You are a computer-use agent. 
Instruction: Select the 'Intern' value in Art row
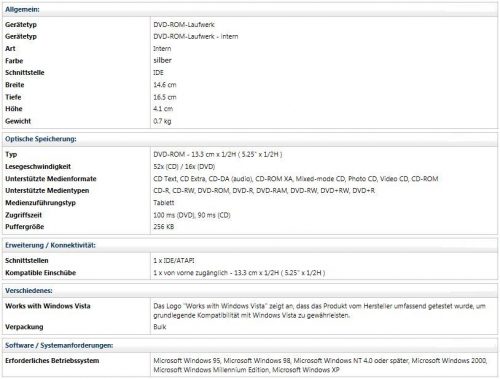pyautogui.click(x=162, y=49)
